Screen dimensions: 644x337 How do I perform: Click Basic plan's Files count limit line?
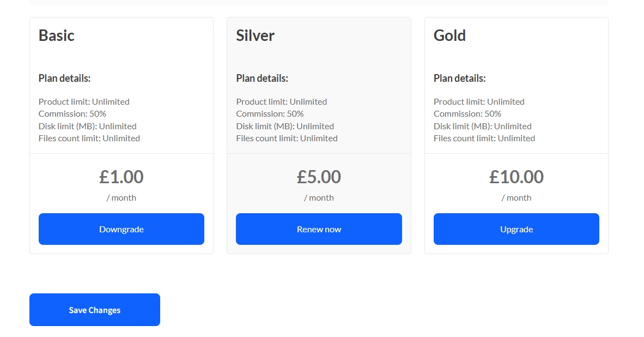click(89, 139)
